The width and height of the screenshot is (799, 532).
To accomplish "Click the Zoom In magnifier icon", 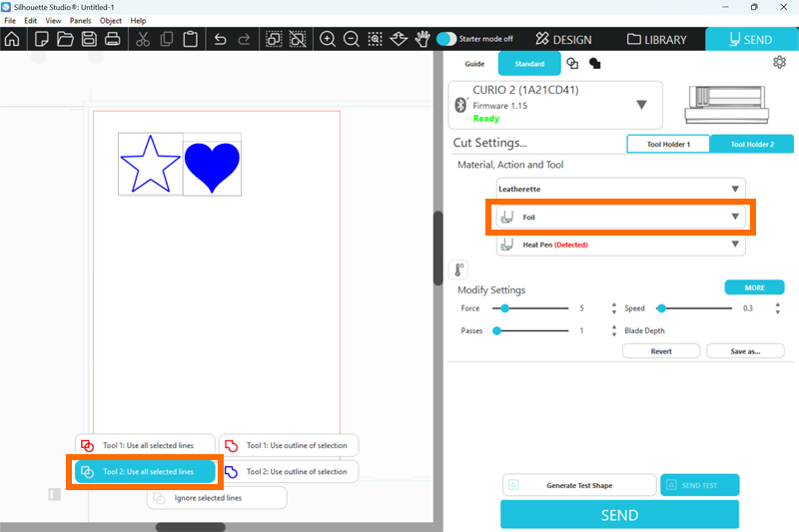I will coord(327,40).
